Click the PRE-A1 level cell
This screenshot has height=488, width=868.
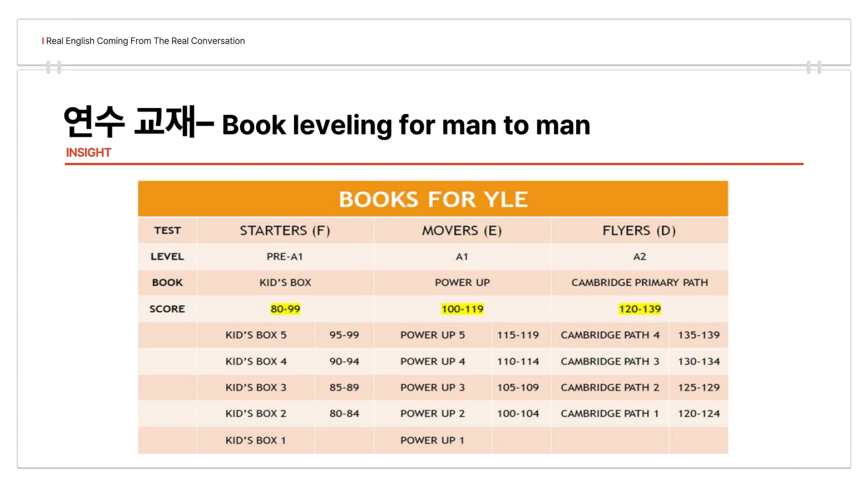click(285, 256)
